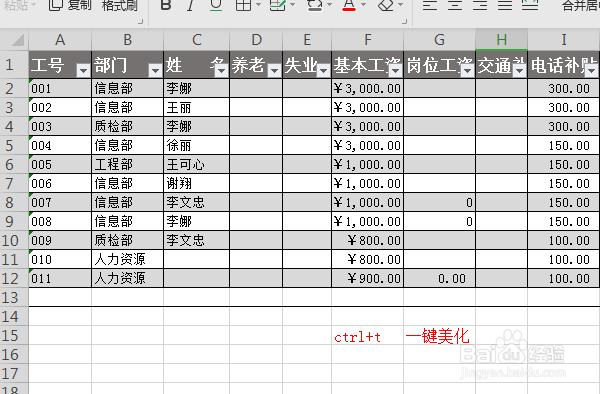The width and height of the screenshot is (600, 394).
Task: Click the select-all corner triangle of the sheet
Action: (18, 40)
